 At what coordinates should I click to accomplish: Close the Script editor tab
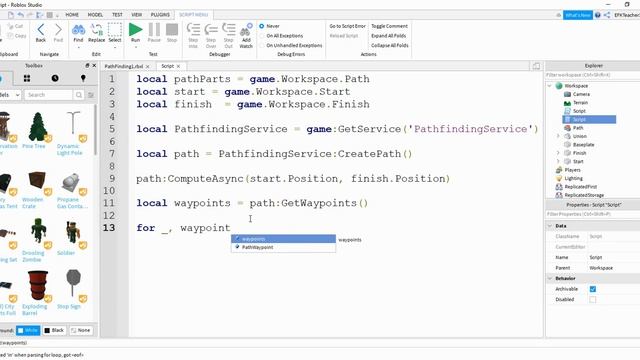pos(178,66)
